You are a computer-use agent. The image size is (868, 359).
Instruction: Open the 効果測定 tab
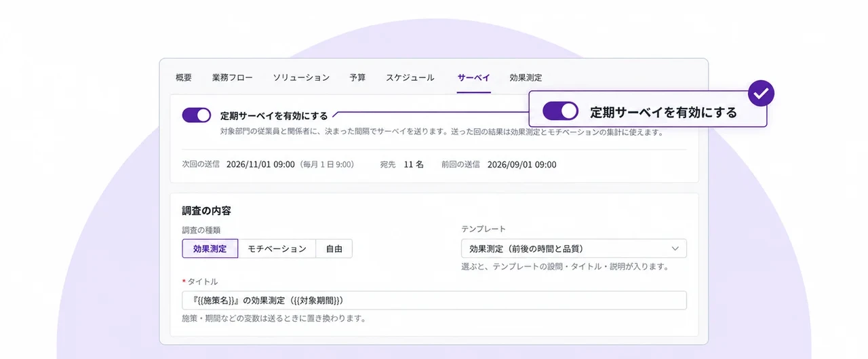pyautogui.click(x=526, y=77)
